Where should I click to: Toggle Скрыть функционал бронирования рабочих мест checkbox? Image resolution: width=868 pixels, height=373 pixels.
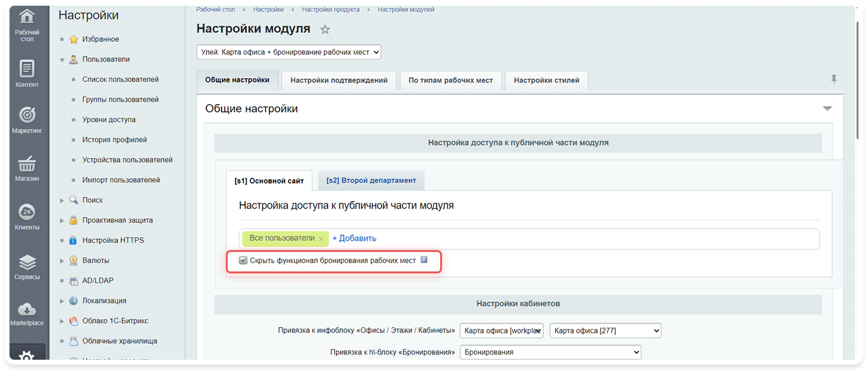pyautogui.click(x=243, y=261)
